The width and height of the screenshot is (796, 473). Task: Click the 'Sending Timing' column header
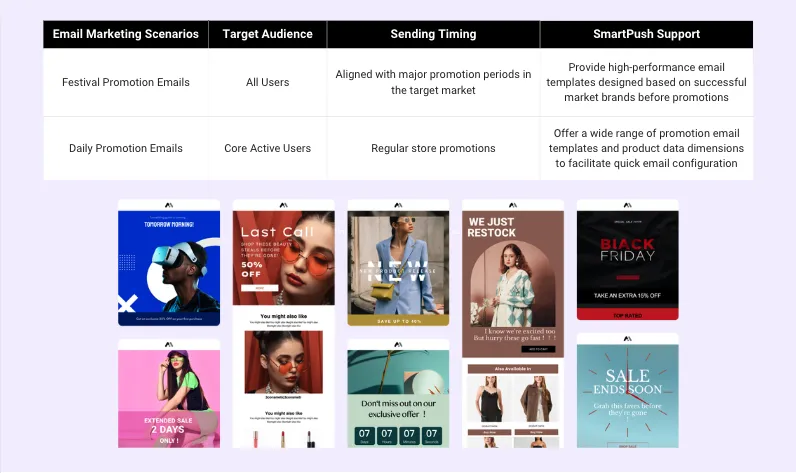(433, 34)
